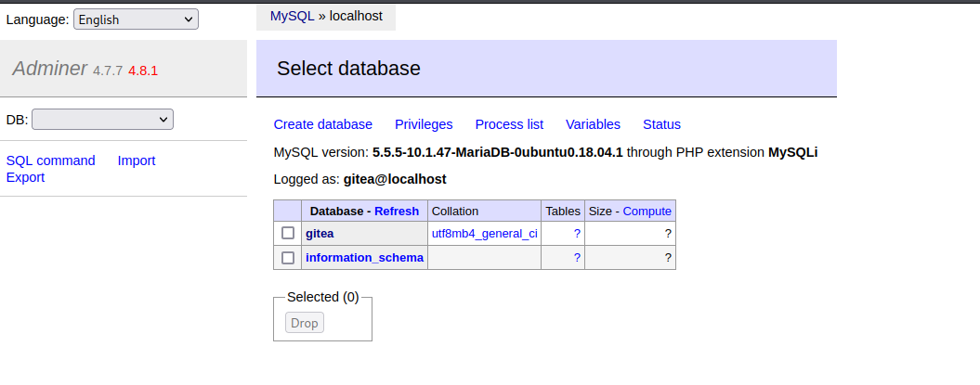Check the gitea database checkbox

(x=288, y=234)
